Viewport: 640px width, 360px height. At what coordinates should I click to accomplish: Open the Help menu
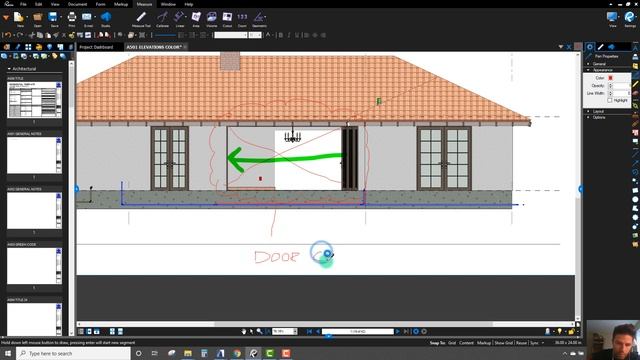[189, 4]
